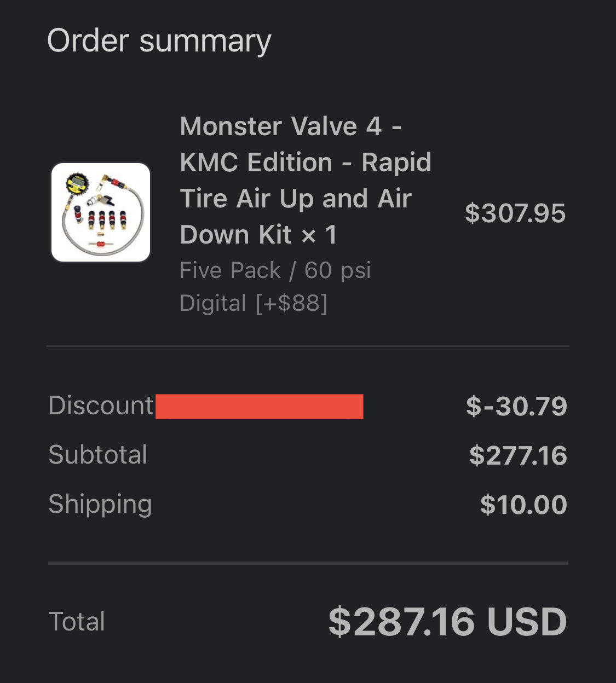Click the $307.95 item price
The height and width of the screenshot is (683, 616).
pos(515,213)
